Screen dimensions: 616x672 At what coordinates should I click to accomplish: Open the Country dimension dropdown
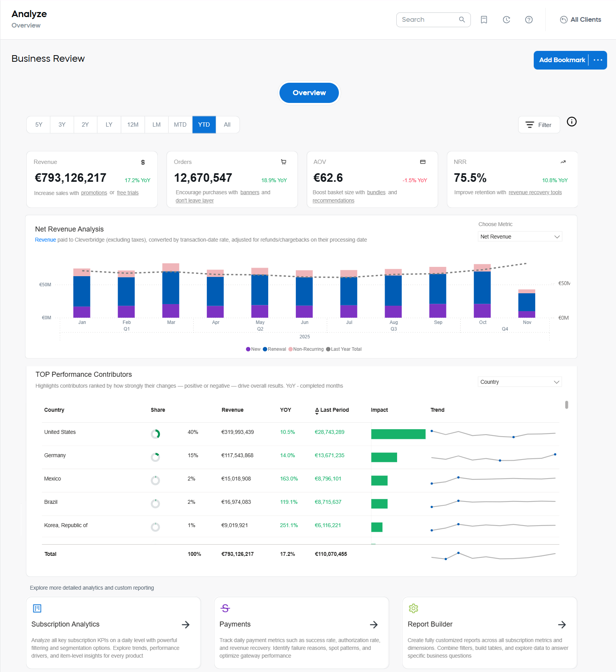[x=520, y=382]
